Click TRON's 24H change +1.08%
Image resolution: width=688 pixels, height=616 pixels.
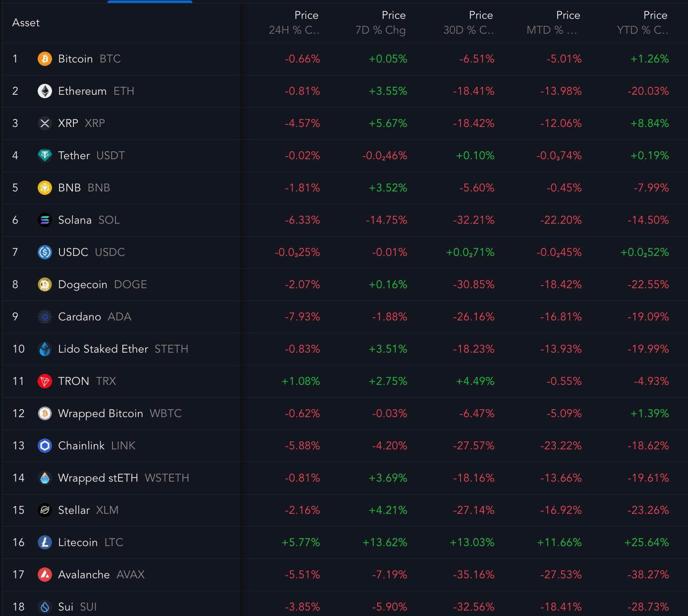(x=300, y=381)
